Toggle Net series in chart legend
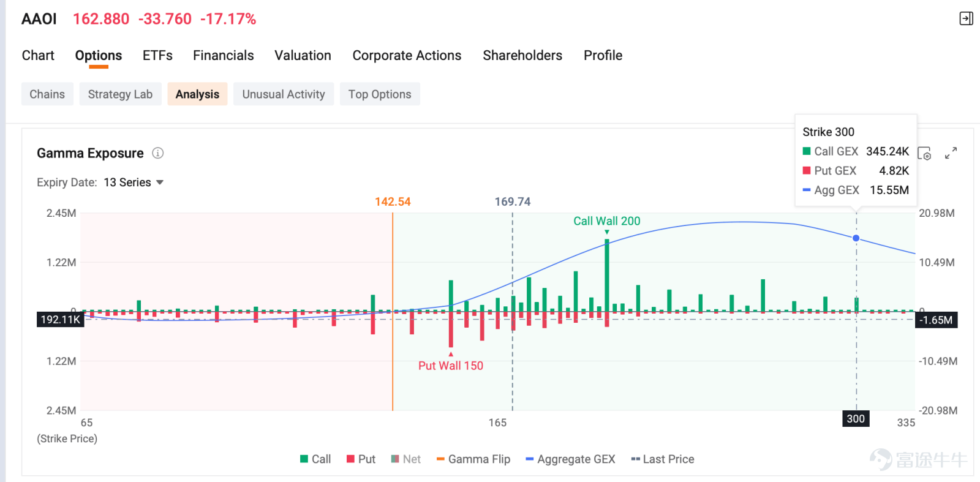The height and width of the screenshot is (482, 980). pyautogui.click(x=406, y=459)
